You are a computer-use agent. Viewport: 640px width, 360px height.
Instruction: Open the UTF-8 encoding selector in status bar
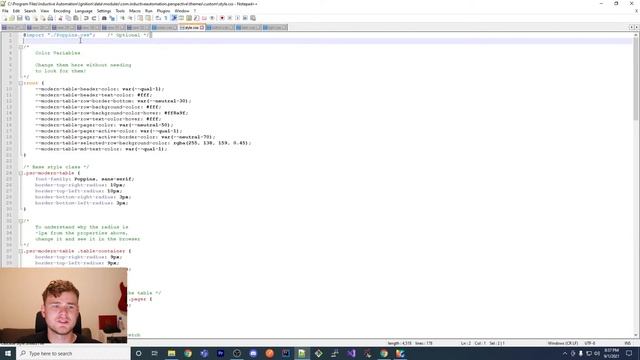(x=590, y=343)
